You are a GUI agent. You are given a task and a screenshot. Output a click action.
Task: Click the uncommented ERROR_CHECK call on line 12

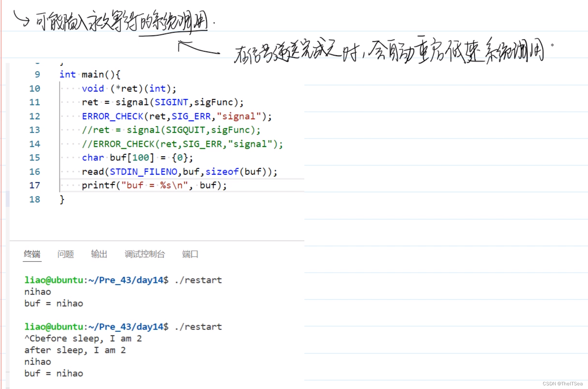point(177,116)
